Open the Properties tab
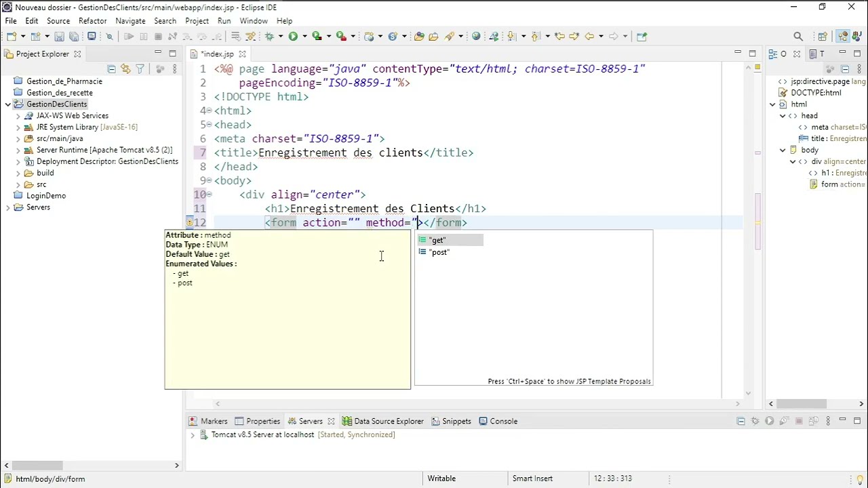This screenshot has height=488, width=868. click(257, 421)
